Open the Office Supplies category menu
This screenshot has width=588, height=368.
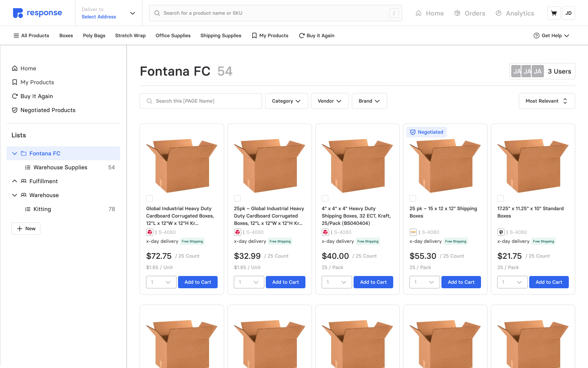click(173, 36)
